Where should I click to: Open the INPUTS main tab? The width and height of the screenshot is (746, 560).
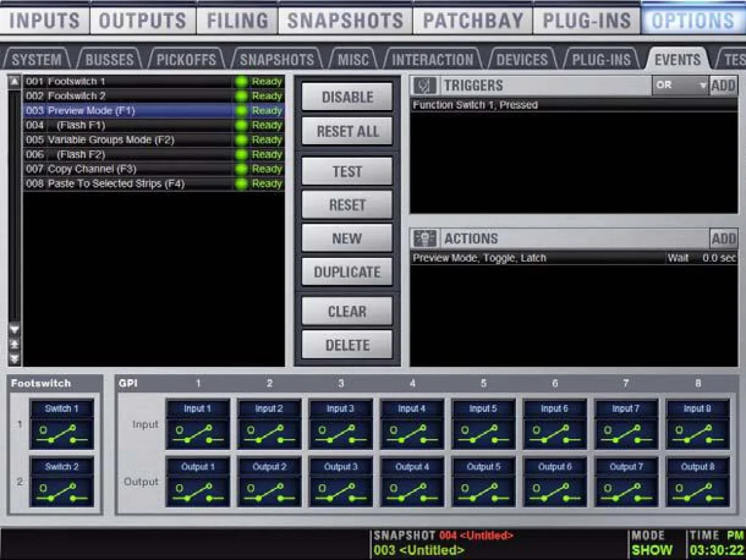click(45, 21)
